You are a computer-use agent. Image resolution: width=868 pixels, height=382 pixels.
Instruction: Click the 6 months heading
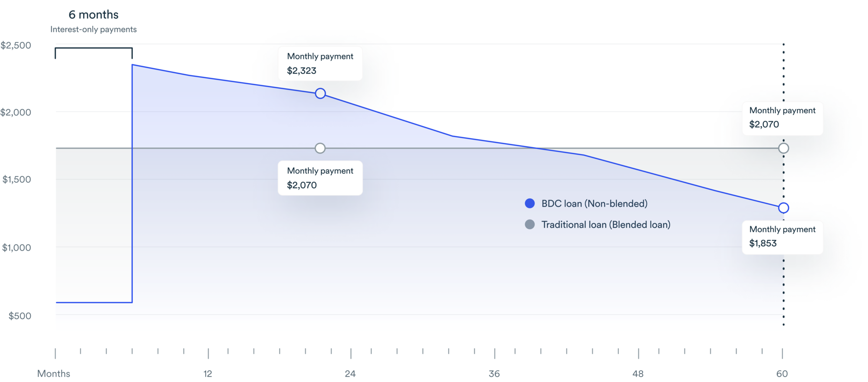pos(93,15)
